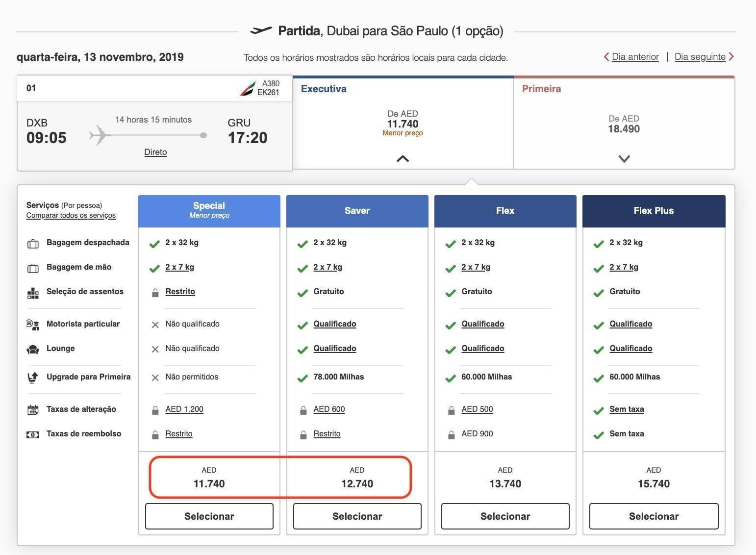Viewport: 756px width, 555px height.
Task: Select the Special fare at AED 11.740
Action: pyautogui.click(x=209, y=516)
